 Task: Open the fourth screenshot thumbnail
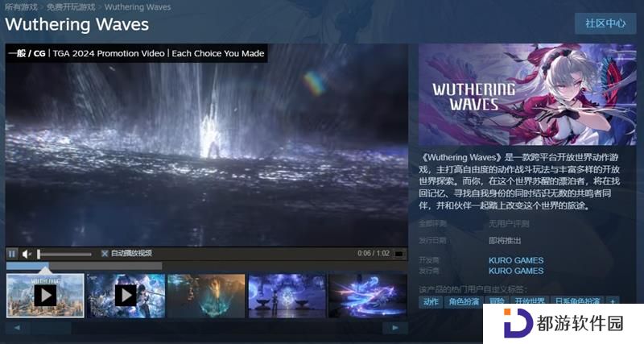[287, 296]
